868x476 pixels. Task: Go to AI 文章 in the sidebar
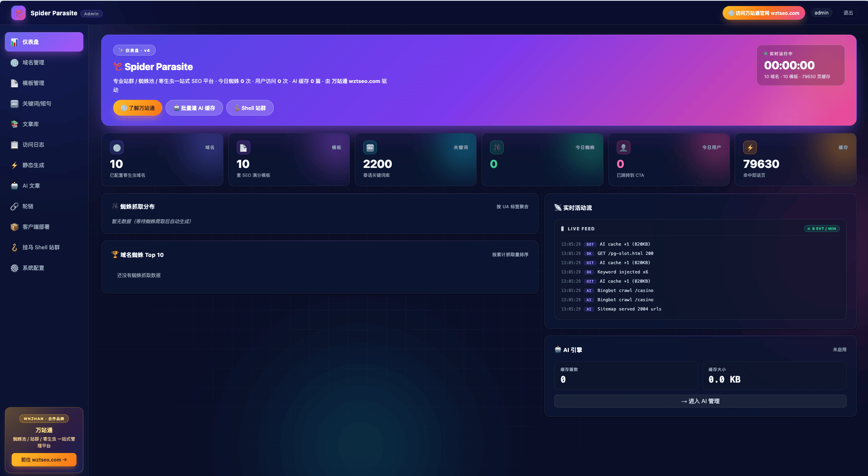click(44, 186)
